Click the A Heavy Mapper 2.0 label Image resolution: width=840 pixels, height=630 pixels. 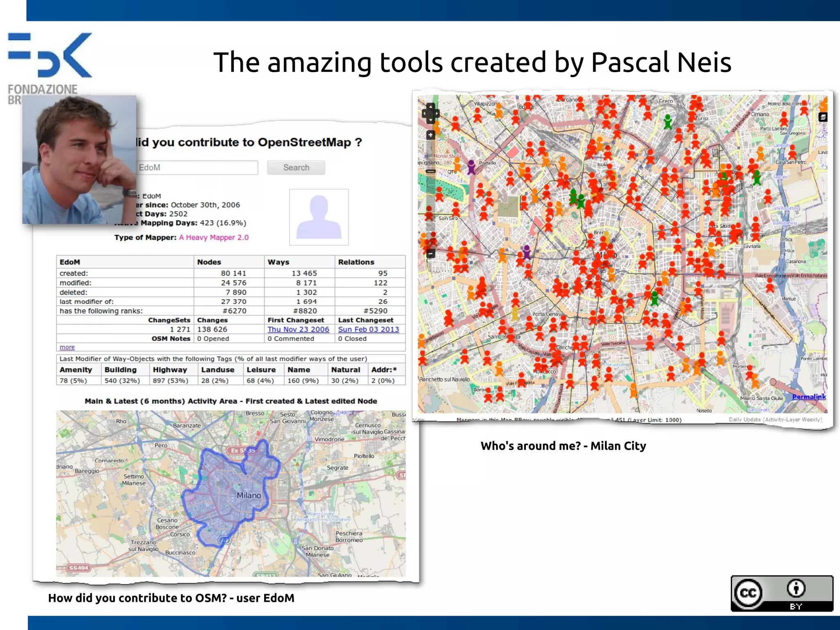[x=214, y=237]
